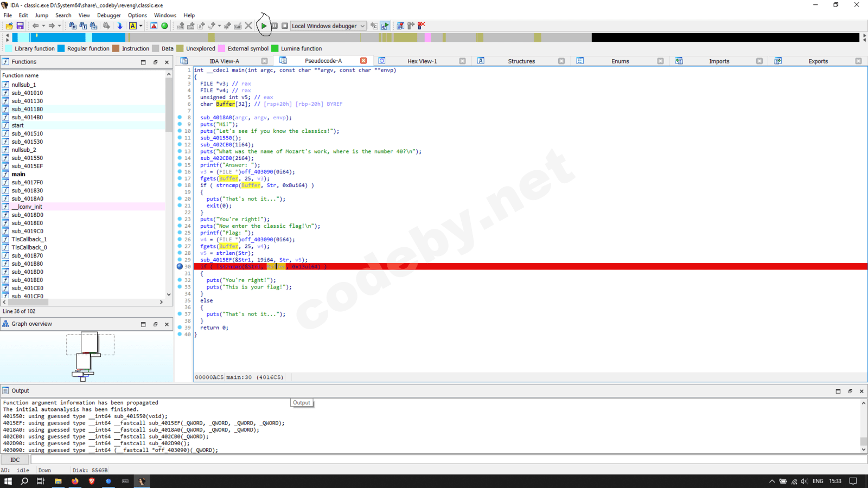Click the first binoculars search icon
The width and height of the screenshot is (868, 488).
(x=73, y=26)
